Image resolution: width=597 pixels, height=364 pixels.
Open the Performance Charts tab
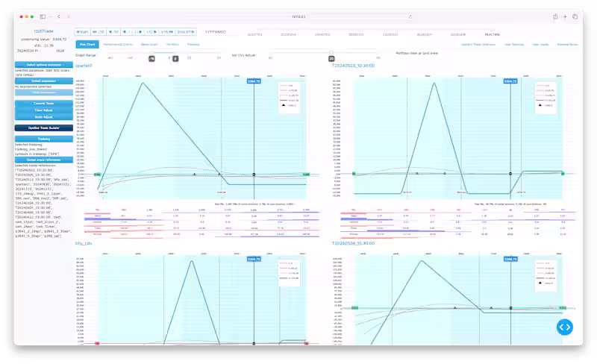pos(118,45)
